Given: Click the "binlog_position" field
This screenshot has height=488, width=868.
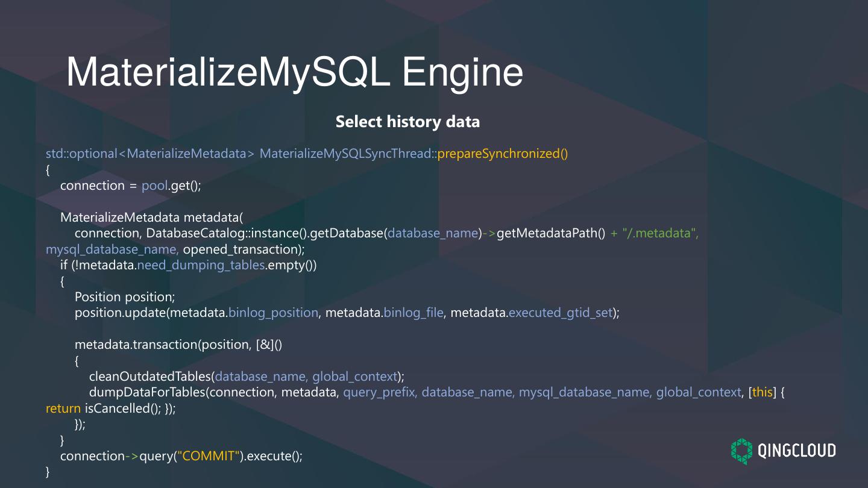Looking at the screenshot, I should coord(273,313).
